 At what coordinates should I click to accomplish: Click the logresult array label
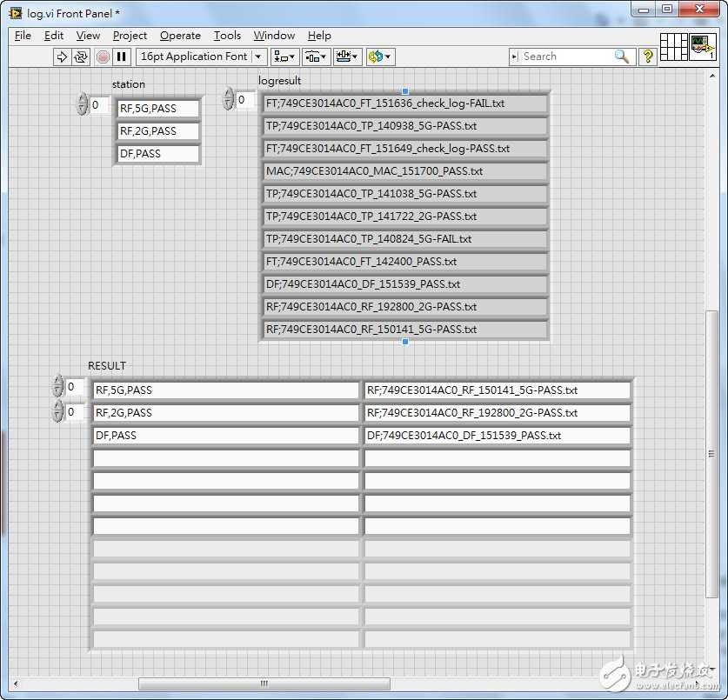coord(279,80)
